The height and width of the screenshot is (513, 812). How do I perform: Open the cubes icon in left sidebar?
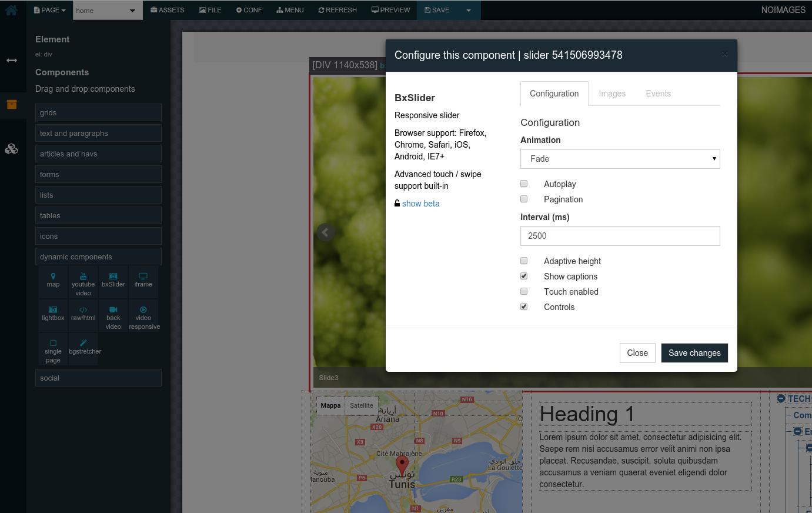coord(11,149)
